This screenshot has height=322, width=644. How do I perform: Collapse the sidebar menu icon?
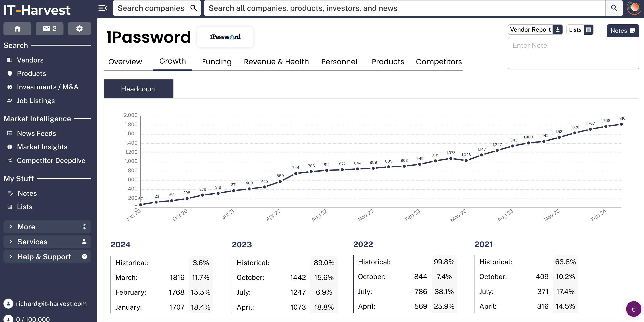pos(103,8)
